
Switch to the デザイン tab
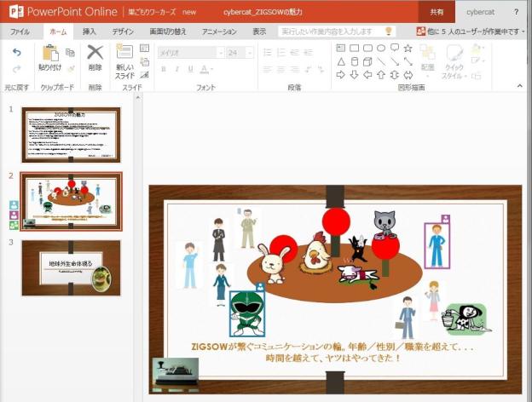(x=123, y=32)
